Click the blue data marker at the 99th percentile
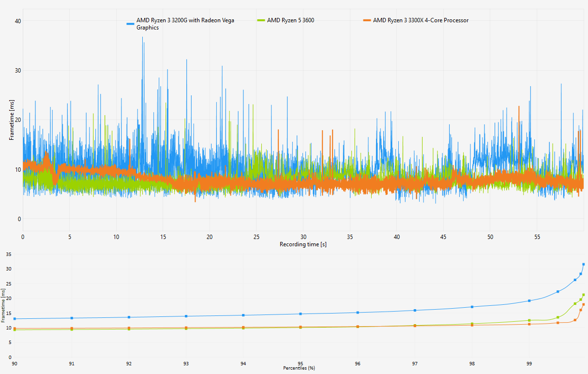Screen dimensions: 588x374 [x=529, y=300]
